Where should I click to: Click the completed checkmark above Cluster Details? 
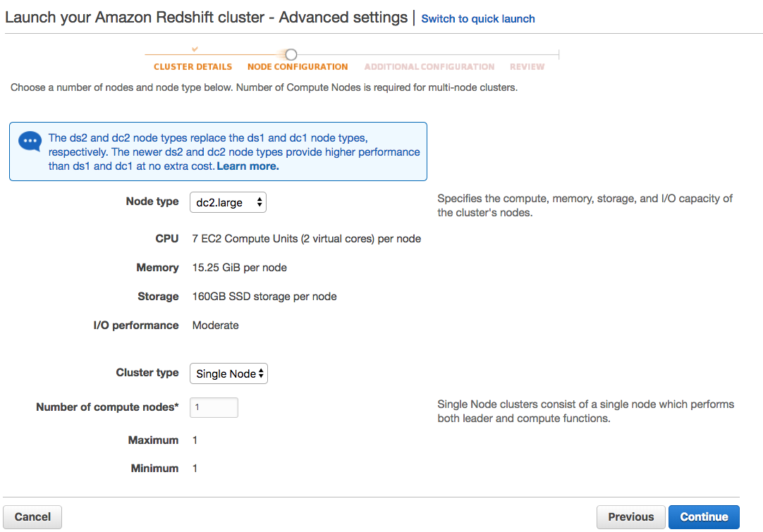pyautogui.click(x=195, y=49)
